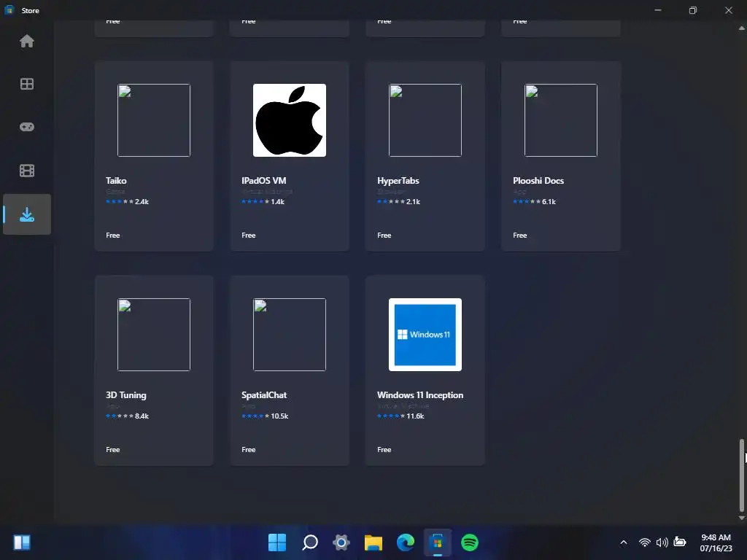The height and width of the screenshot is (560, 747).
Task: Open the Wi-Fi network tray icon
Action: click(x=645, y=542)
